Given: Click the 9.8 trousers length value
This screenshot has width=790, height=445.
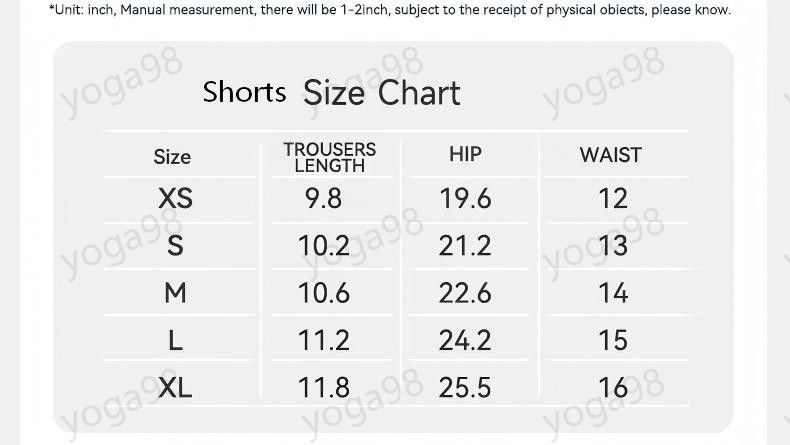Looking at the screenshot, I should point(323,198).
